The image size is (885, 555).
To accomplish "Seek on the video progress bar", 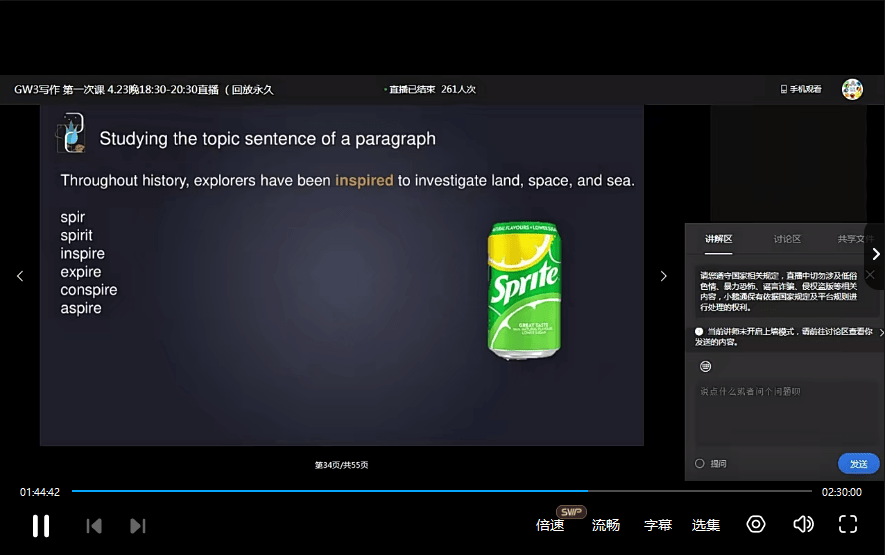I will 441,491.
